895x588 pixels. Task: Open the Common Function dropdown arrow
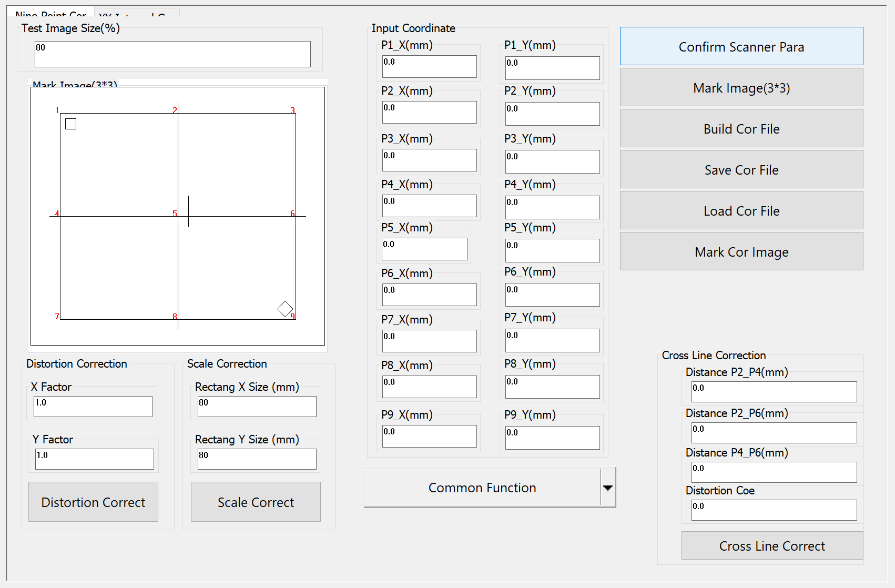click(x=608, y=488)
